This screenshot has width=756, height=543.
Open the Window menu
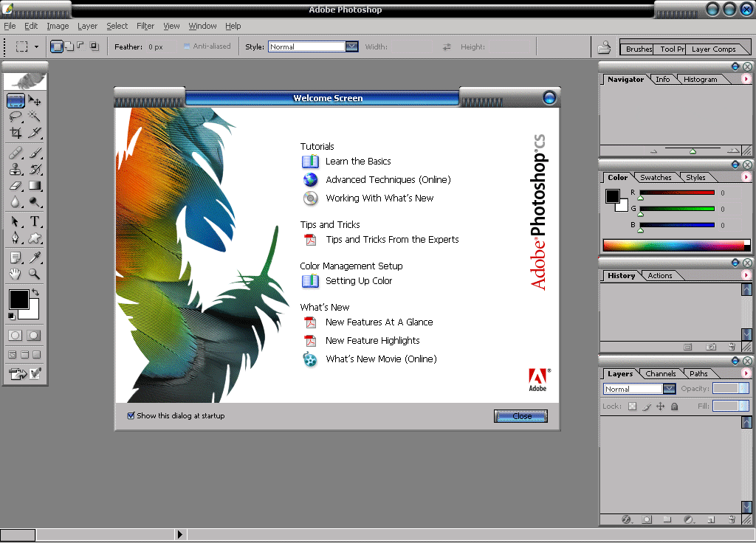click(x=202, y=26)
